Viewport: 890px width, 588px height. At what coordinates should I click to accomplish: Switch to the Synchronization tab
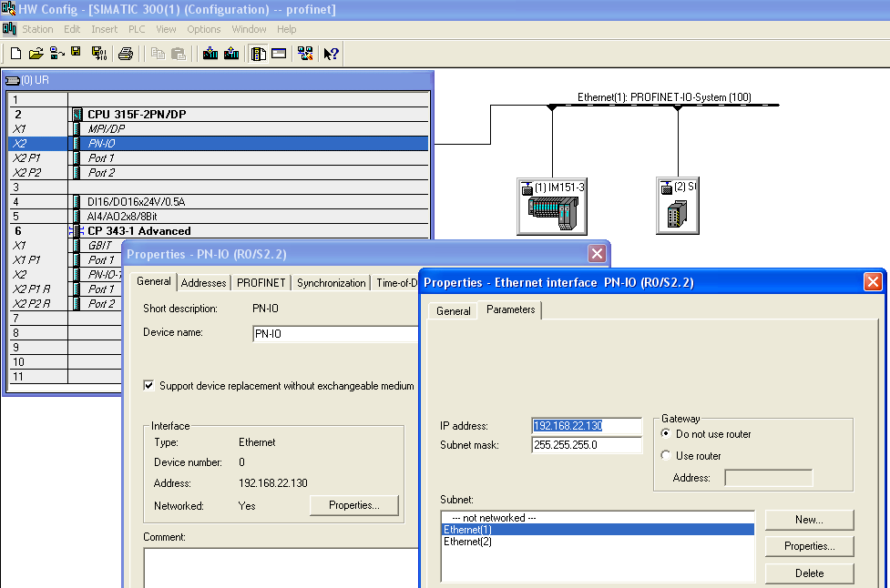point(332,282)
